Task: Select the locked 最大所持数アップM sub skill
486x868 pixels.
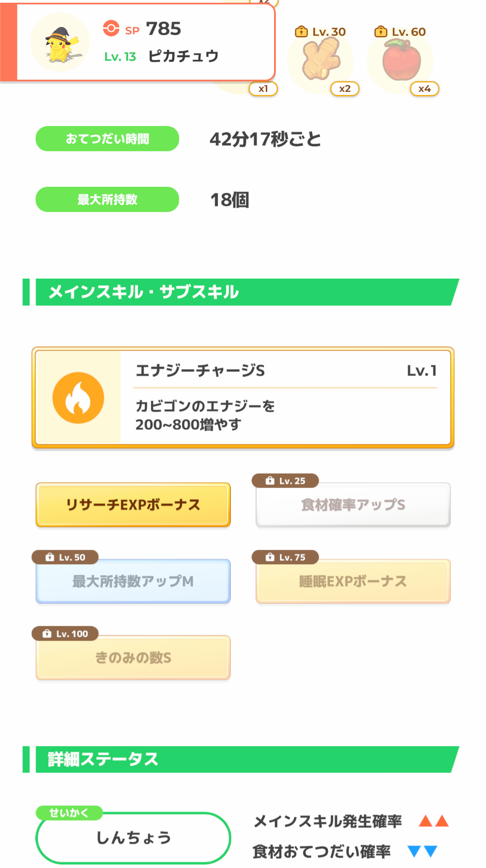Action: 133,581
